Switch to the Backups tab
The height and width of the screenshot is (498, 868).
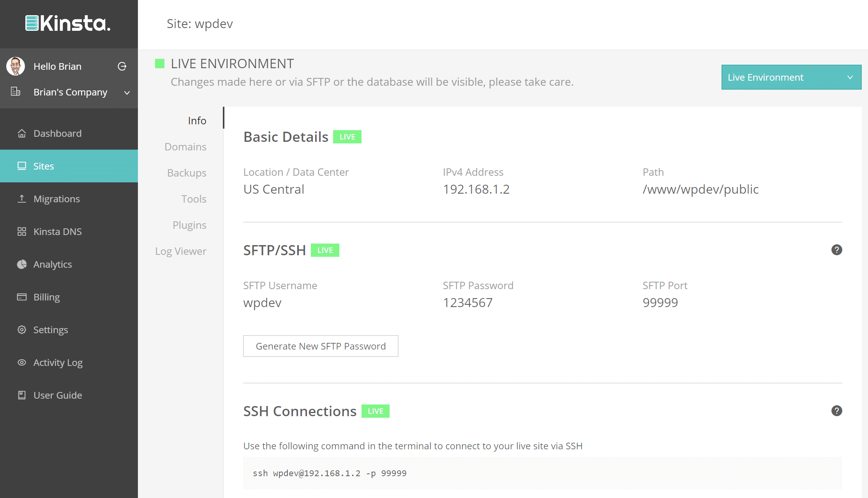pos(187,173)
